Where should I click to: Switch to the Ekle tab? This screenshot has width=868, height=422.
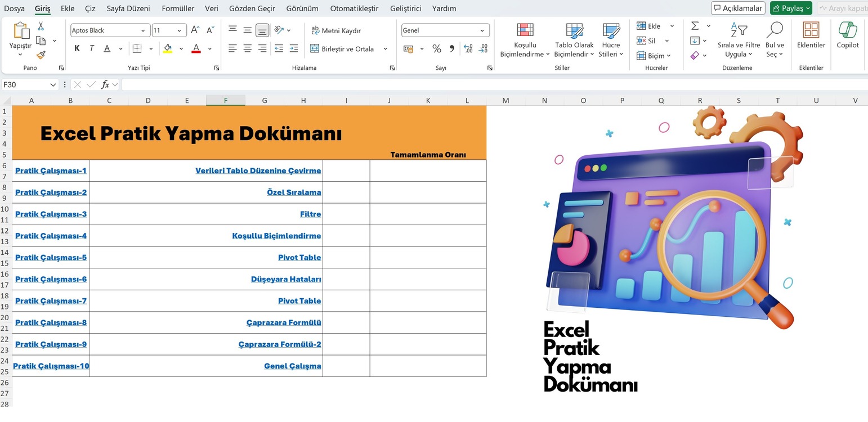pyautogui.click(x=68, y=8)
